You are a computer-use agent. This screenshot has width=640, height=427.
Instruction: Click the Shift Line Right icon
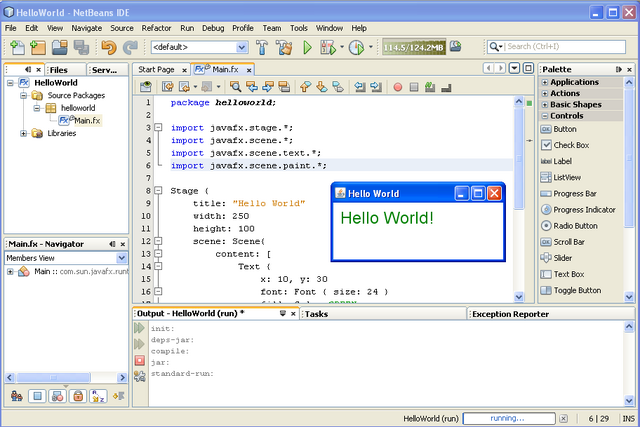tap(376, 87)
